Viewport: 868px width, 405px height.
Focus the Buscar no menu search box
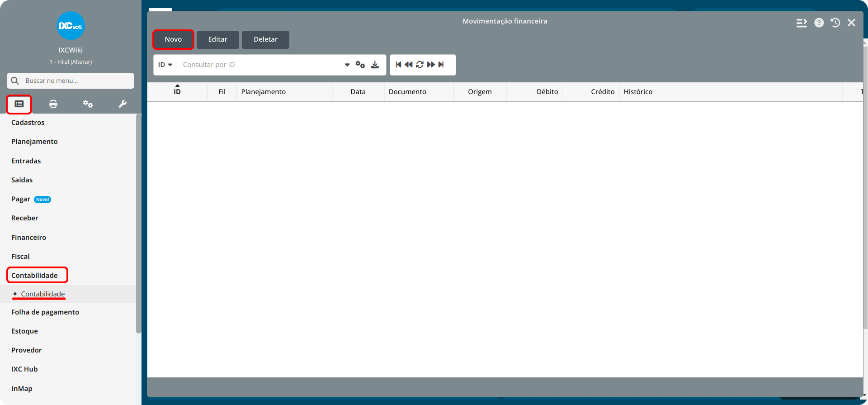pyautogui.click(x=71, y=81)
